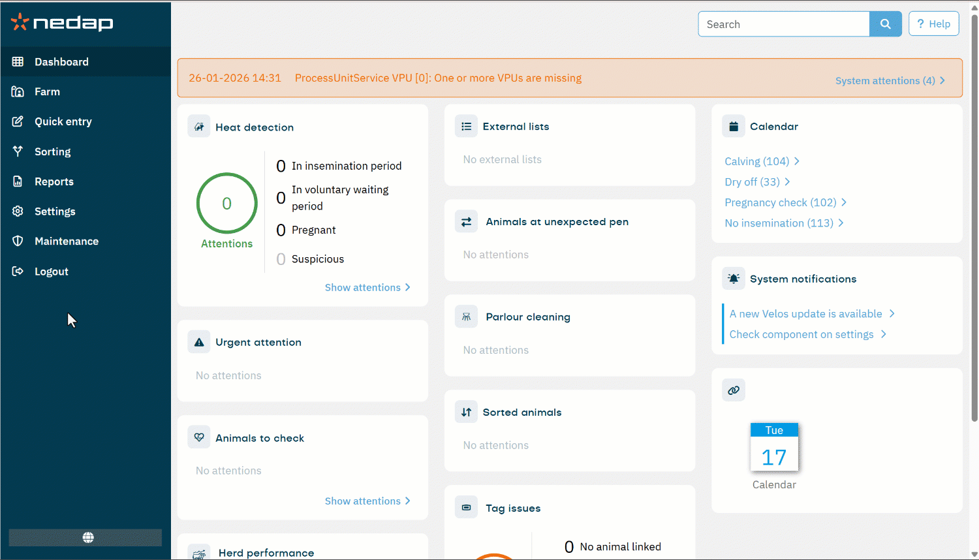This screenshot has width=979, height=560.
Task: Click the Reports document icon in sidebar
Action: click(18, 181)
